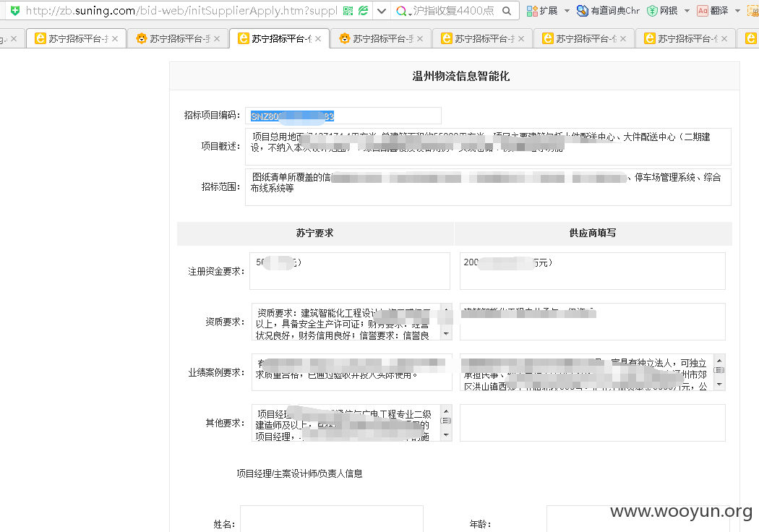Close the seventh 苏宁招标平台 tab
The height and width of the screenshot is (532, 759).
pyautogui.click(x=724, y=39)
